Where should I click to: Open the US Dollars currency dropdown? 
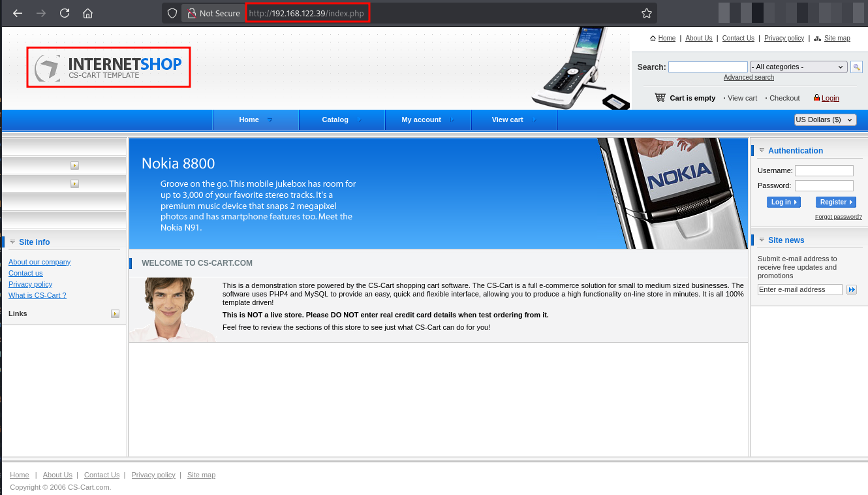(x=825, y=120)
